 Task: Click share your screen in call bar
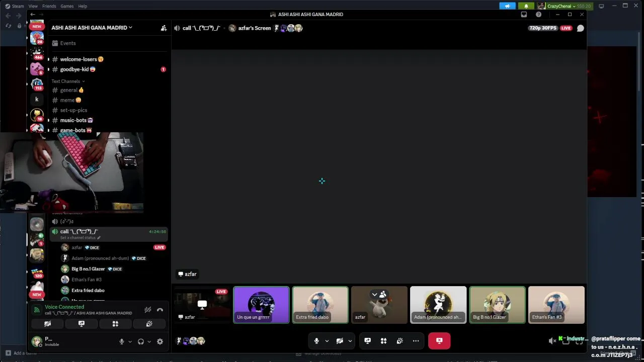coord(368,341)
